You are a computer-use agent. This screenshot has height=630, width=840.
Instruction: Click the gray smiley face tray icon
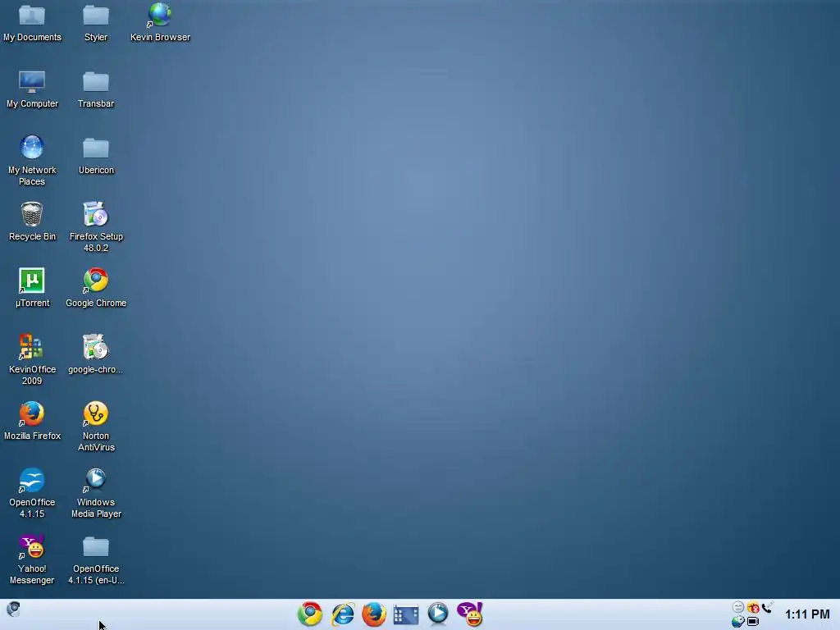click(x=738, y=608)
